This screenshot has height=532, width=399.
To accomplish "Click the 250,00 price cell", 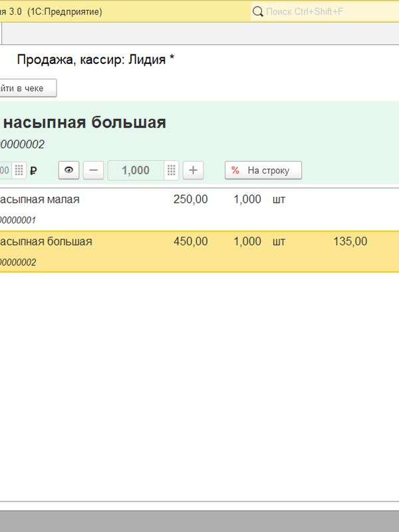I will [191, 199].
